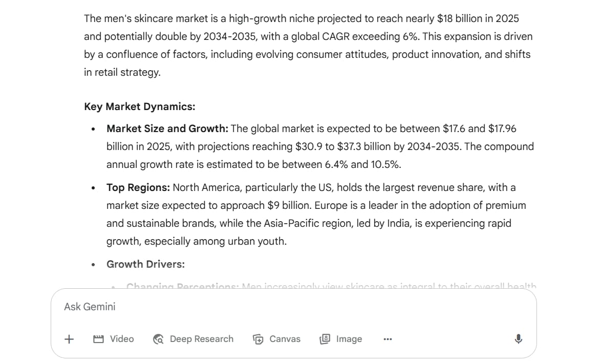Open the three-dot more tools menu

pyautogui.click(x=388, y=339)
